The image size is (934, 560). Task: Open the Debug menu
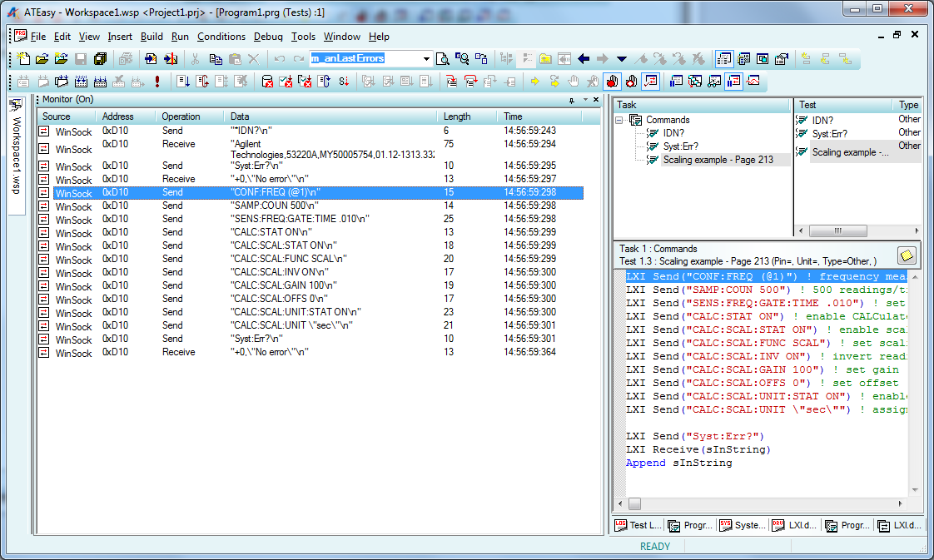pos(268,37)
